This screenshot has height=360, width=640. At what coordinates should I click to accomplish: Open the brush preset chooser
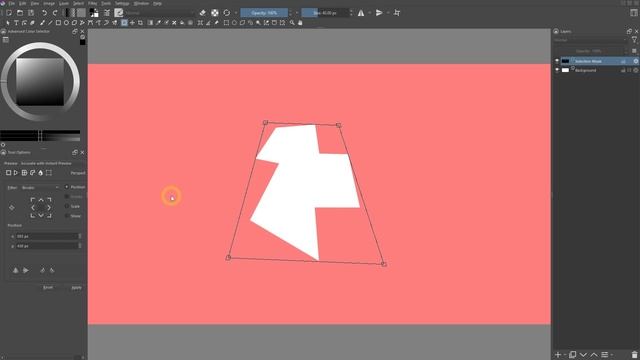[119, 13]
